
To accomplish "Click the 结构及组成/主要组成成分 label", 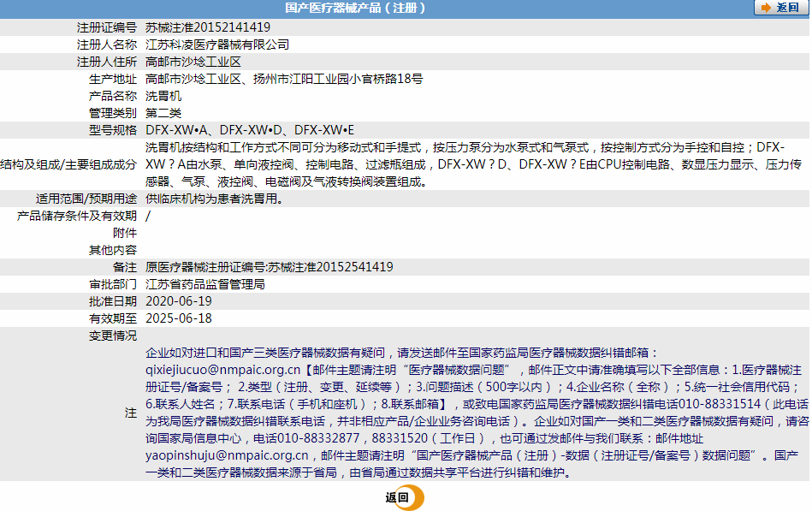I will 68,164.
